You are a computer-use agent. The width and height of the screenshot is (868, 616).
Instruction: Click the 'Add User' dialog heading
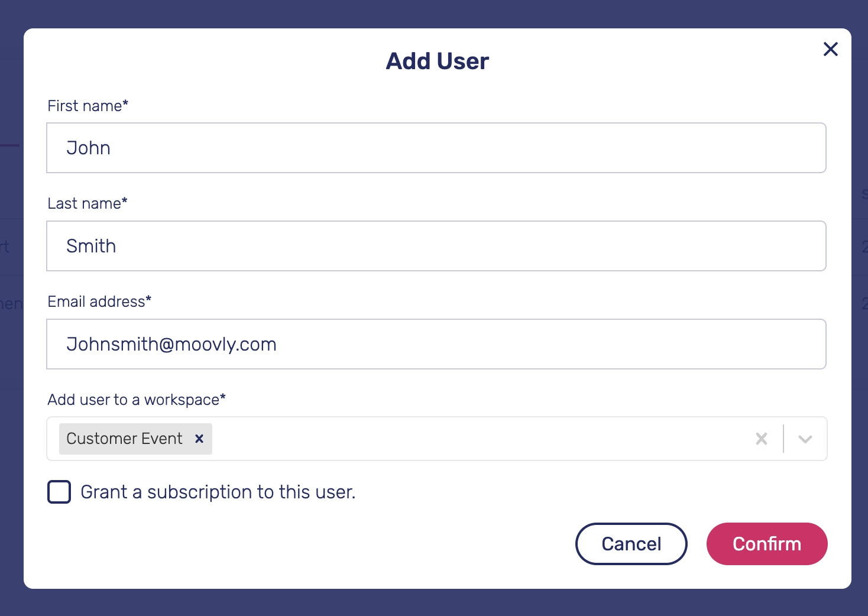point(438,61)
